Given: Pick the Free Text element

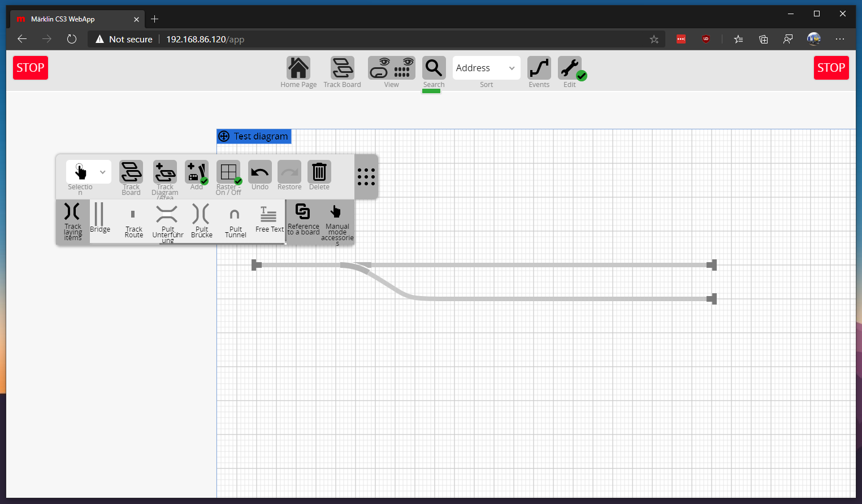Looking at the screenshot, I should coord(269,219).
